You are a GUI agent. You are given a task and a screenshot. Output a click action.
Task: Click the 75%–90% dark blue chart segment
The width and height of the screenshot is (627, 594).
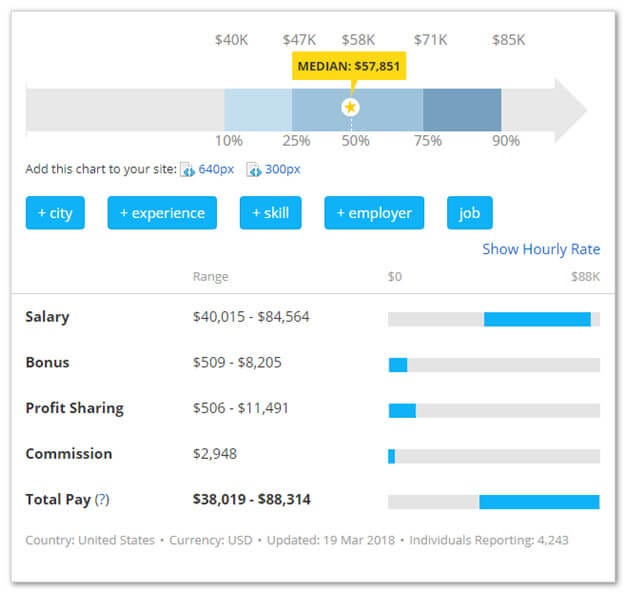[462, 110]
